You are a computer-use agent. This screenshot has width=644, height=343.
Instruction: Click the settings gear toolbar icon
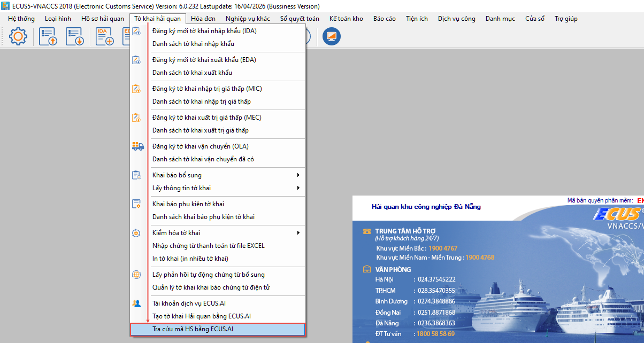[x=18, y=36]
